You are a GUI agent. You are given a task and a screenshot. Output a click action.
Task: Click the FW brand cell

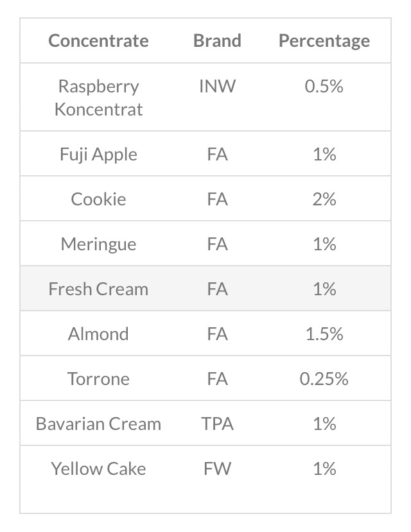217,468
